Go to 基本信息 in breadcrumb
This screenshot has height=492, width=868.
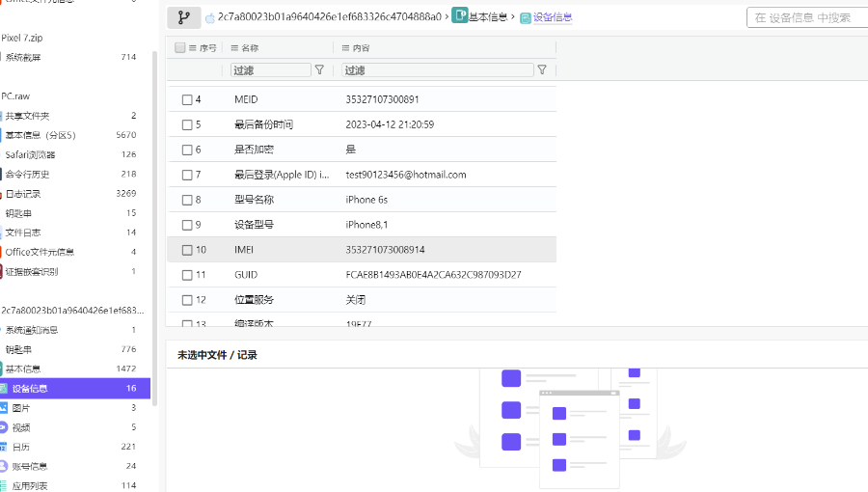click(x=488, y=17)
